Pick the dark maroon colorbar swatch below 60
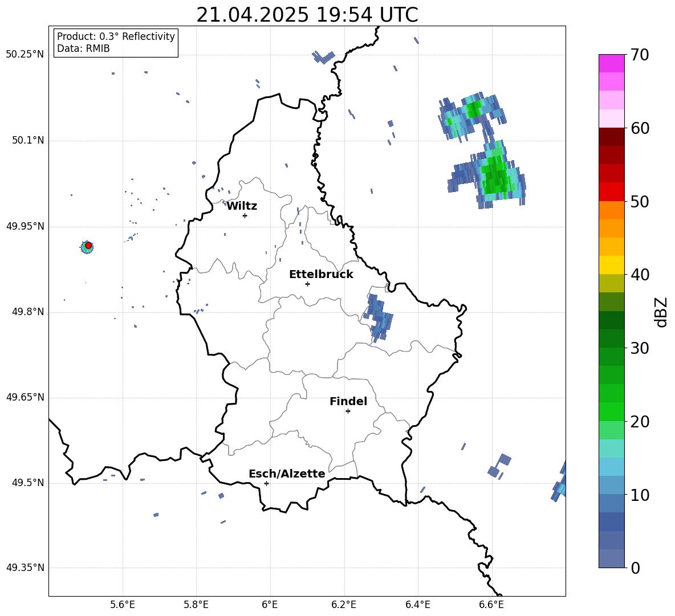 [x=611, y=137]
